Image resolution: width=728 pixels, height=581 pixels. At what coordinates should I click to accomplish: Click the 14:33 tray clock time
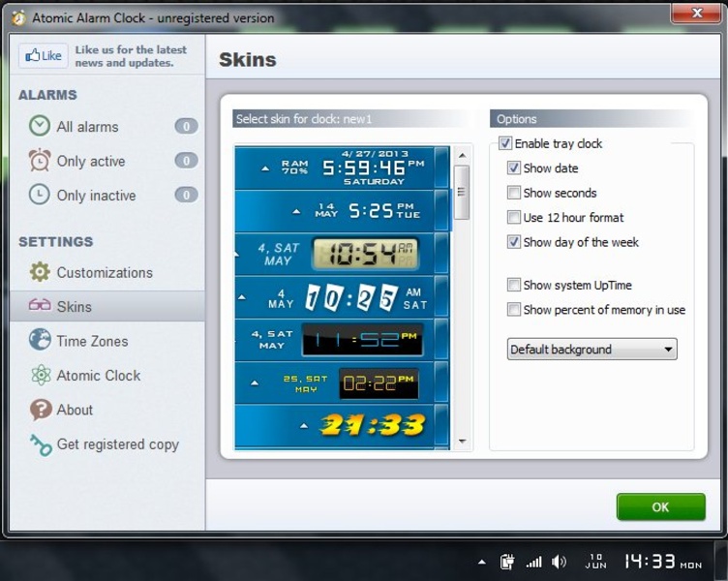[650, 561]
